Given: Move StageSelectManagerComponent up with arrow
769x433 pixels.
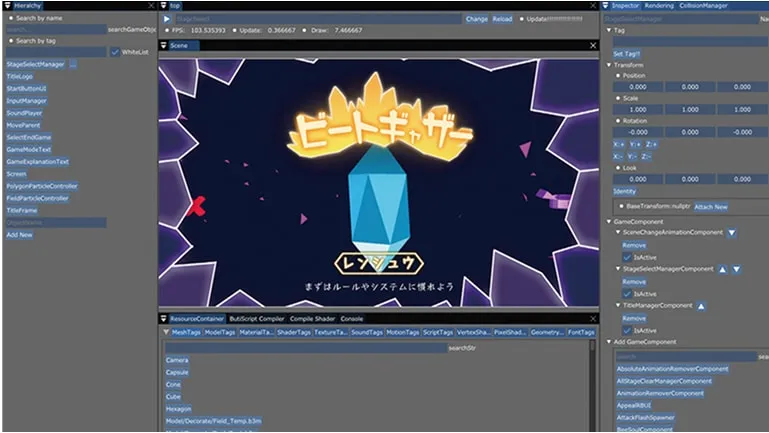Looking at the screenshot, I should point(722,269).
